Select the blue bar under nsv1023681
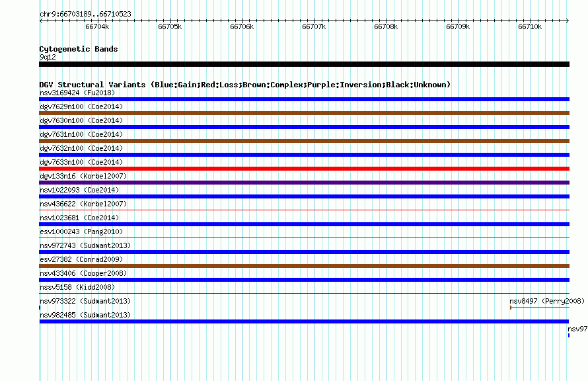 [304, 224]
